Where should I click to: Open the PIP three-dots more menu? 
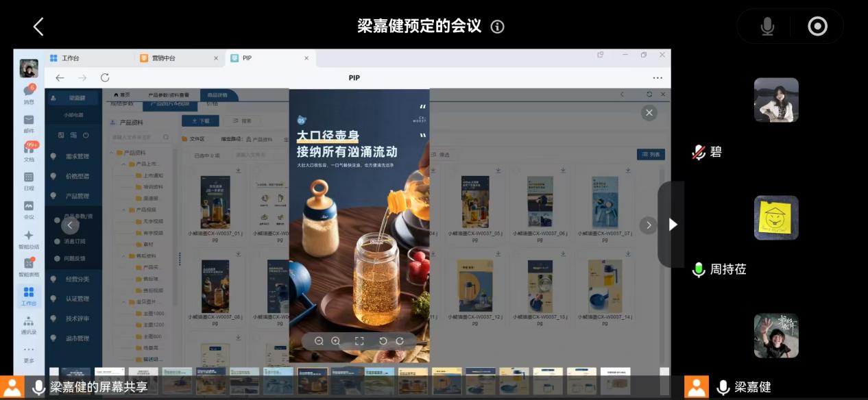click(x=658, y=78)
